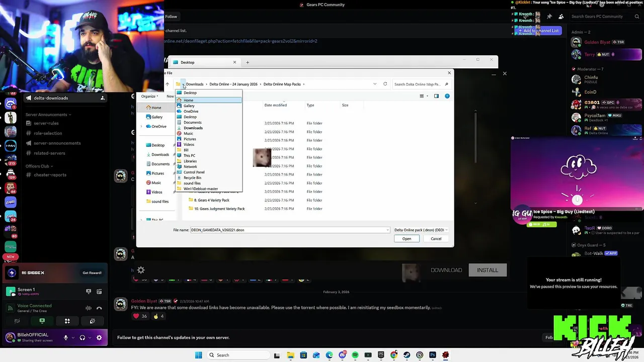Expand the previous locations address dropdown
The width and height of the screenshot is (644, 362).
coord(375,84)
